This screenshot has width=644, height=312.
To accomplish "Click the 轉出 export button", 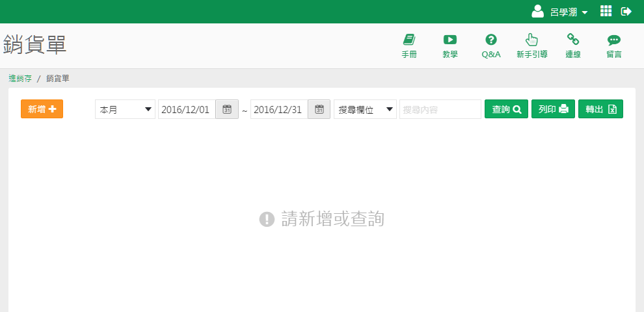I will [x=600, y=109].
